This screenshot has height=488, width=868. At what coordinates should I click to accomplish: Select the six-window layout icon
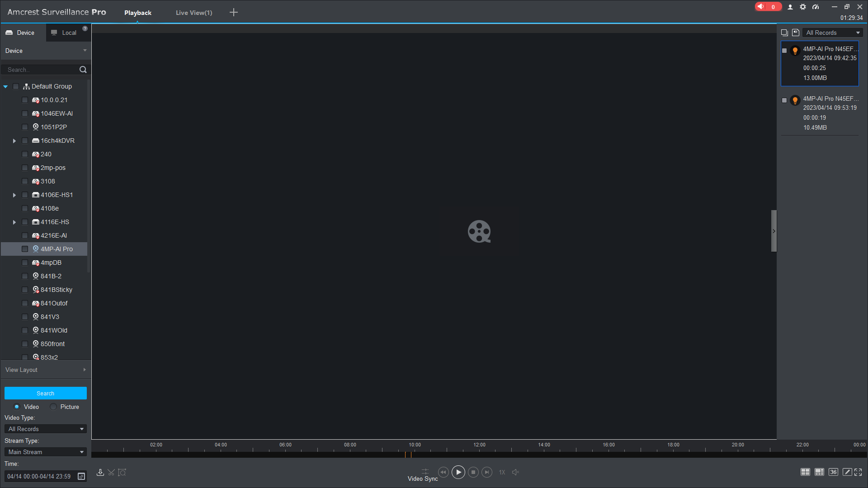819,472
